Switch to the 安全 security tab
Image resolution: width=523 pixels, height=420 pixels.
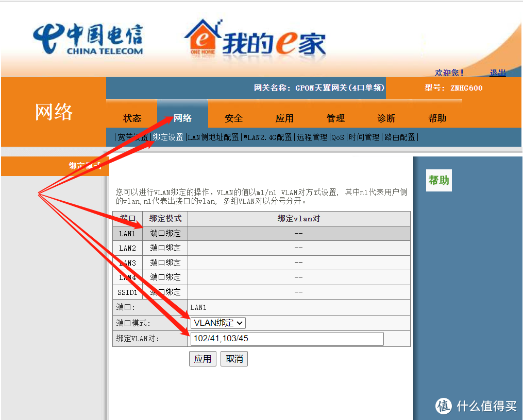pos(234,118)
